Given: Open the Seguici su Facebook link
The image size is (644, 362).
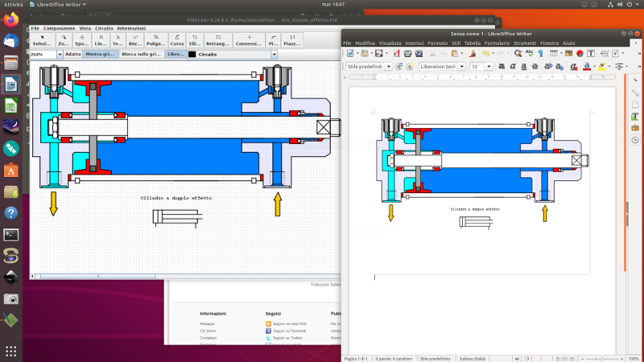Looking at the screenshot, I should click(289, 331).
